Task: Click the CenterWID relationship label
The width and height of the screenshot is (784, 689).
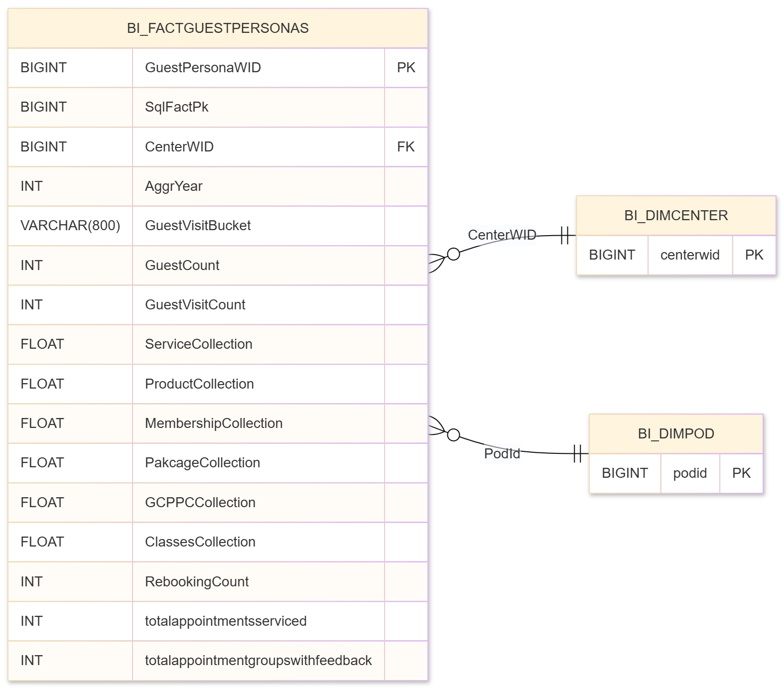Action: (x=502, y=235)
